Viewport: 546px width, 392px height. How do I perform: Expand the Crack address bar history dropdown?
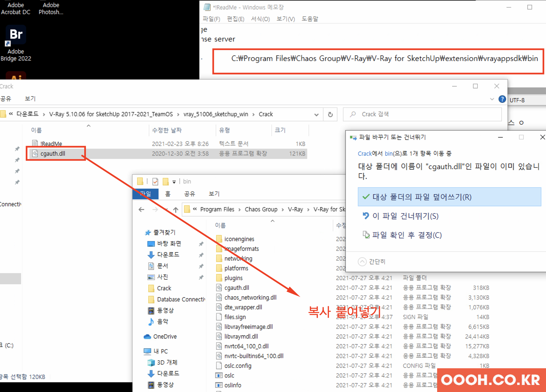point(316,115)
